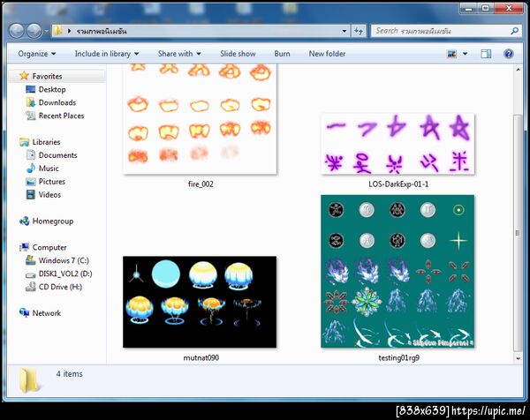This screenshot has height=420, width=530.
Task: Open the Videos library
Action: 49,195
